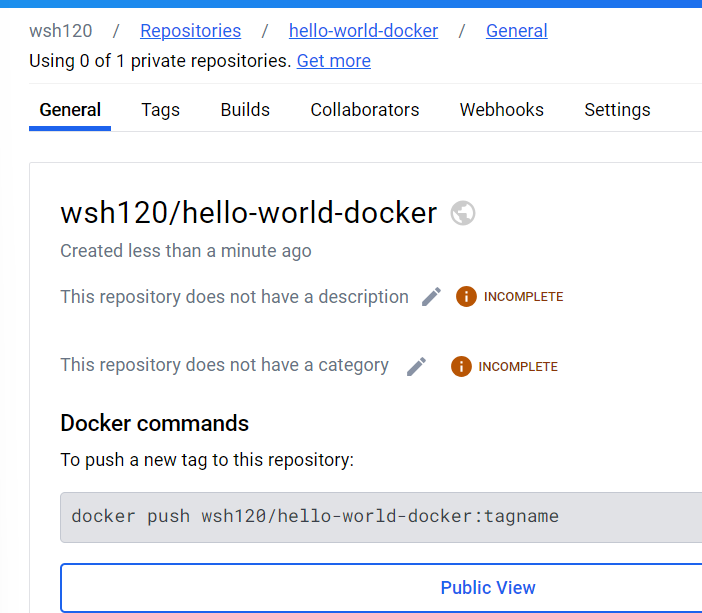Open the Settings tab
Image resolution: width=702 pixels, height=613 pixels.
point(617,110)
